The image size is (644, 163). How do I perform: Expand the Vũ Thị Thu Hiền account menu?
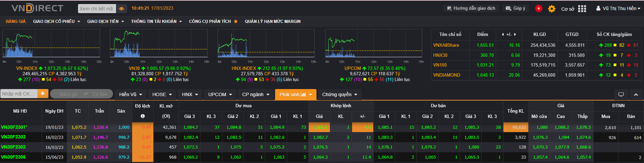(x=618, y=8)
